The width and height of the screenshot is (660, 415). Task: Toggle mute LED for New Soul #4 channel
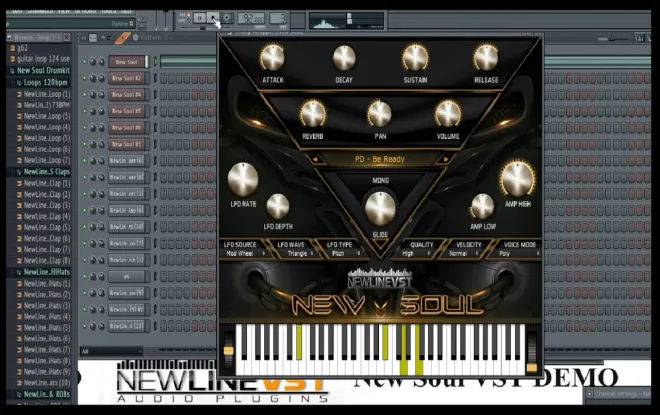[x=84, y=95]
